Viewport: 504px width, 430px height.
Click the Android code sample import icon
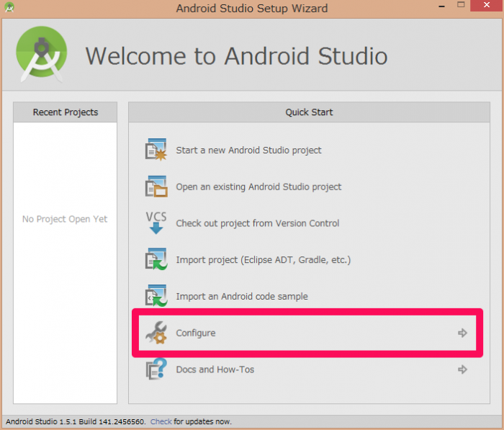pyautogui.click(x=156, y=296)
